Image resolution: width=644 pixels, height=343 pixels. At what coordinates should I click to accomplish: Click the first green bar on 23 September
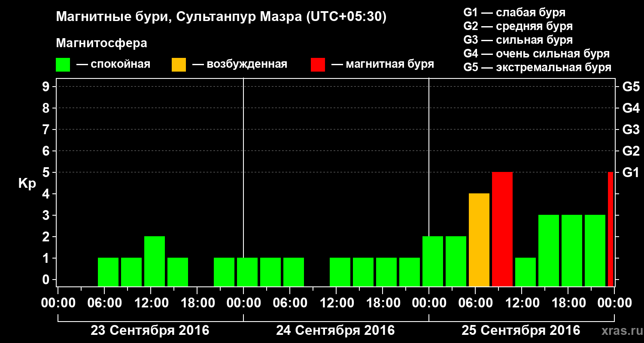[x=108, y=272]
